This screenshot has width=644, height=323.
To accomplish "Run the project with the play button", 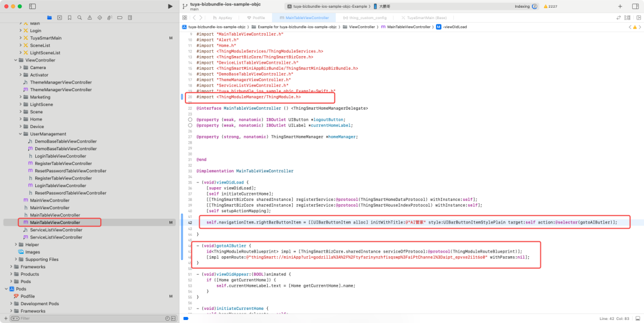I will click(x=170, y=6).
